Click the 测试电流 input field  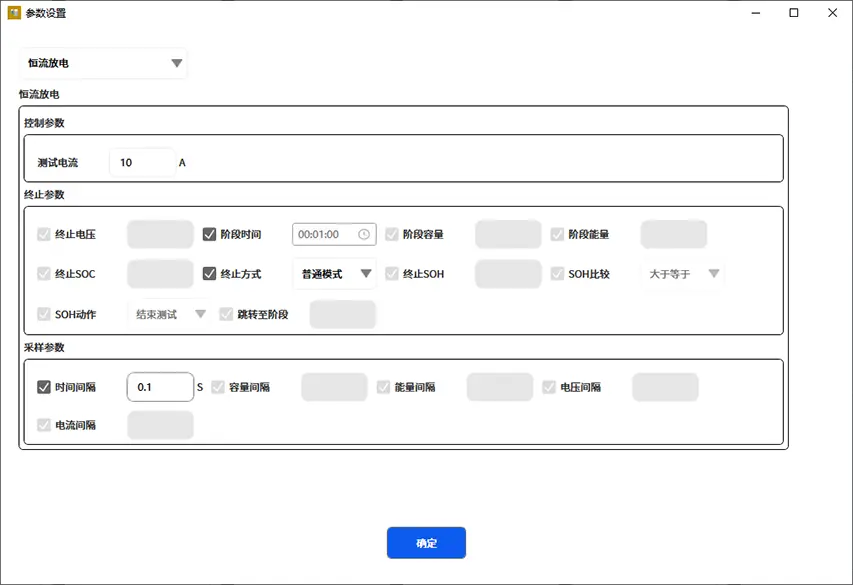(x=142, y=162)
